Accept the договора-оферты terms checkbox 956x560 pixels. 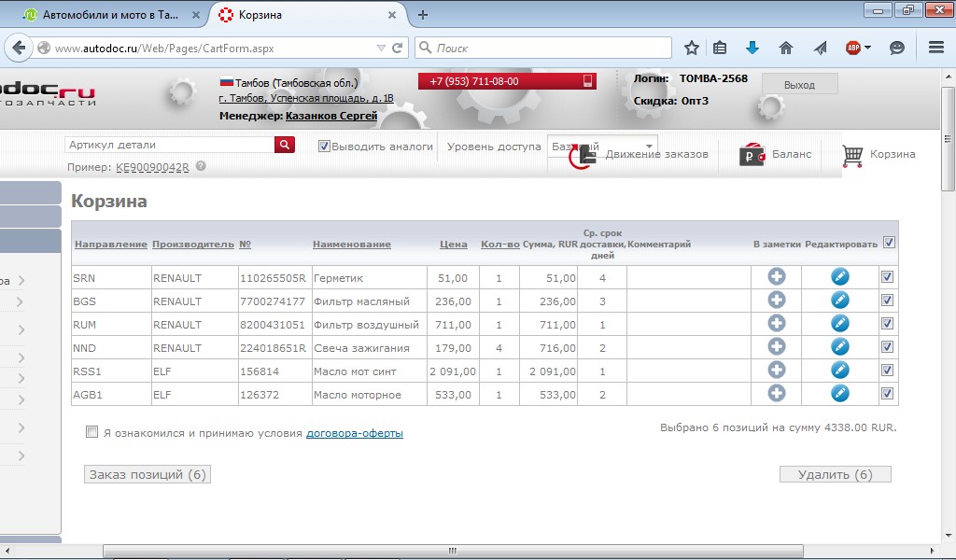click(x=91, y=432)
